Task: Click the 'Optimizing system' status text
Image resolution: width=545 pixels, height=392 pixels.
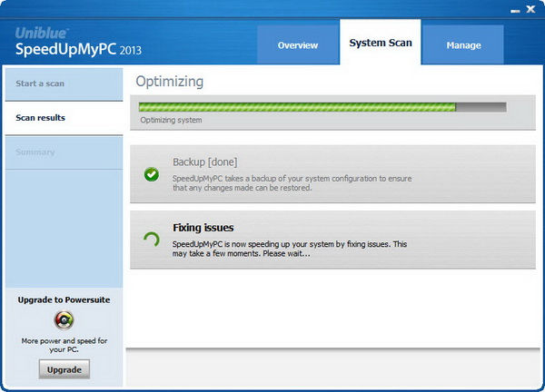Action: [x=171, y=120]
